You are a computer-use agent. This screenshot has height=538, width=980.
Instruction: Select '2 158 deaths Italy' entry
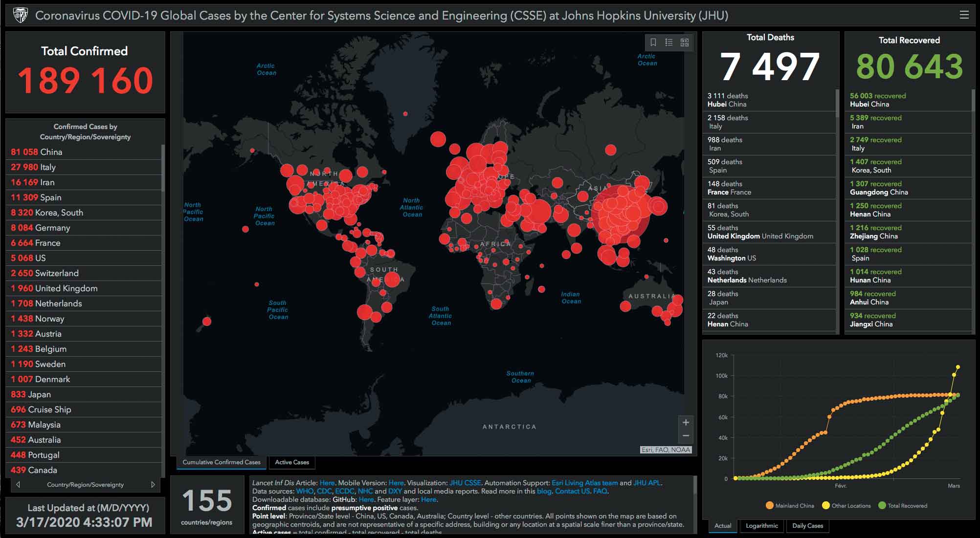point(769,122)
